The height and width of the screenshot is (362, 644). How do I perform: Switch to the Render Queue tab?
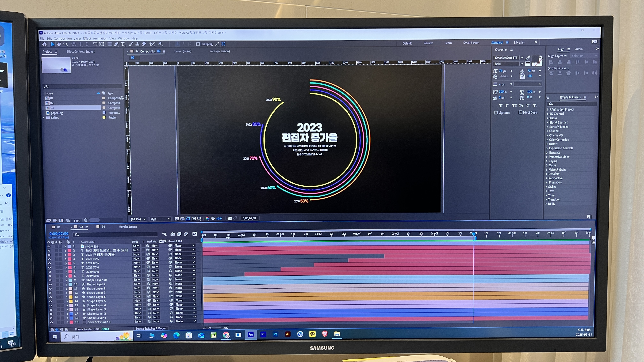pyautogui.click(x=128, y=227)
